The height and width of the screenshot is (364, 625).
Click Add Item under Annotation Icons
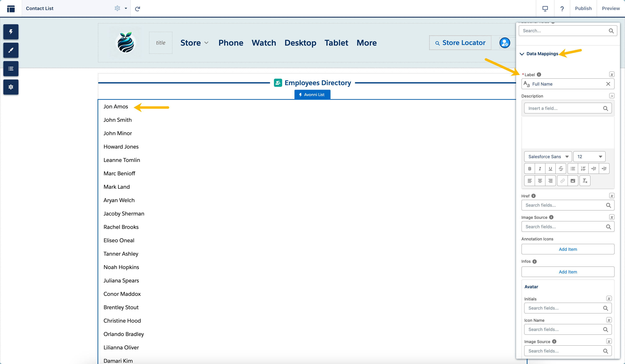coord(568,249)
